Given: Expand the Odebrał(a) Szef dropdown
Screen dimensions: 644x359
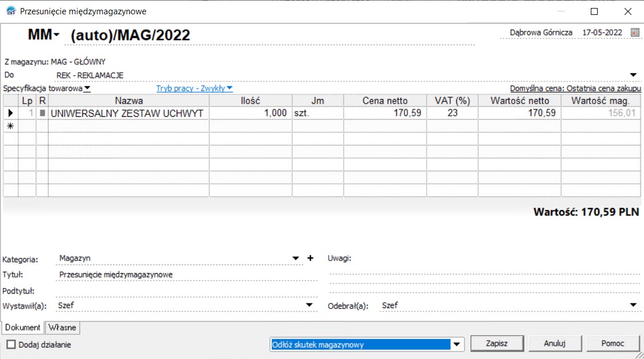Looking at the screenshot, I should 633,305.
